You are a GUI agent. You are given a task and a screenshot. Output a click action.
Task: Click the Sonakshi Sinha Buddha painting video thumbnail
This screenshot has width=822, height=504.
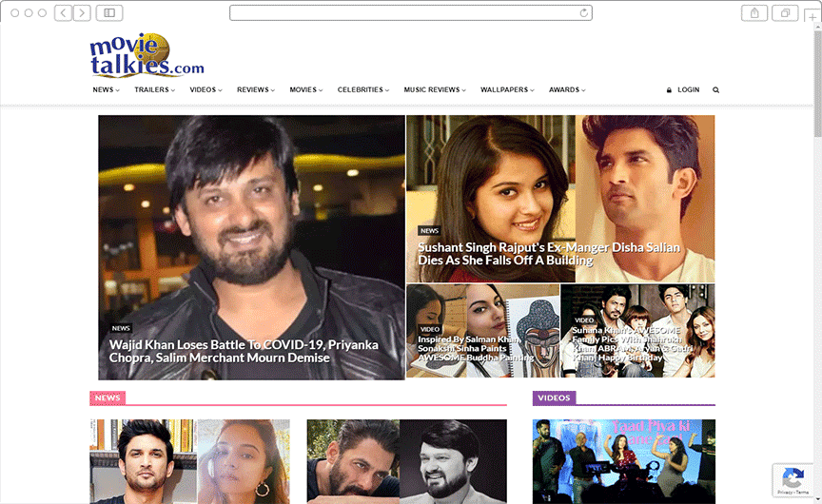(x=482, y=331)
